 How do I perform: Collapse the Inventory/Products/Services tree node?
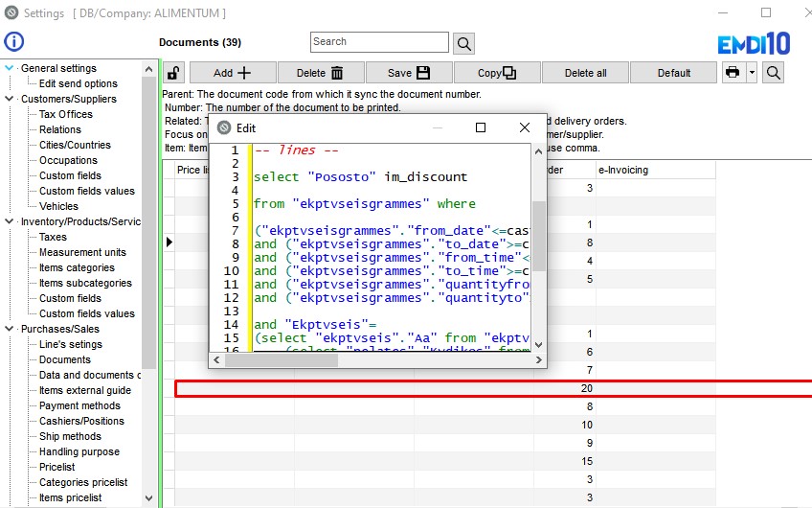click(9, 221)
